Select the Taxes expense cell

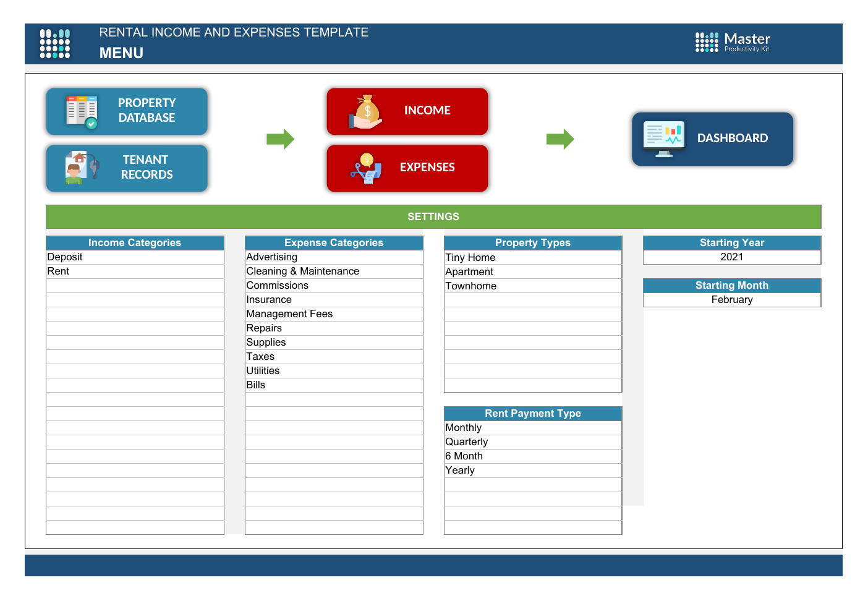(334, 357)
